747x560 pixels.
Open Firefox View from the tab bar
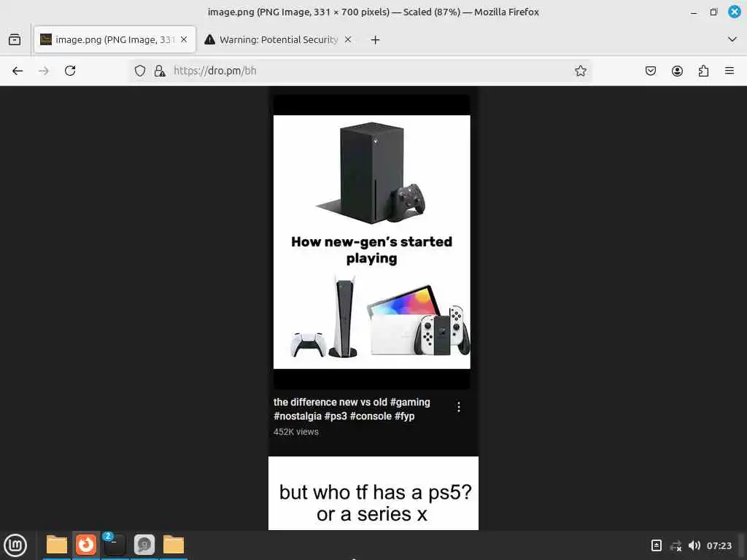click(x=15, y=39)
